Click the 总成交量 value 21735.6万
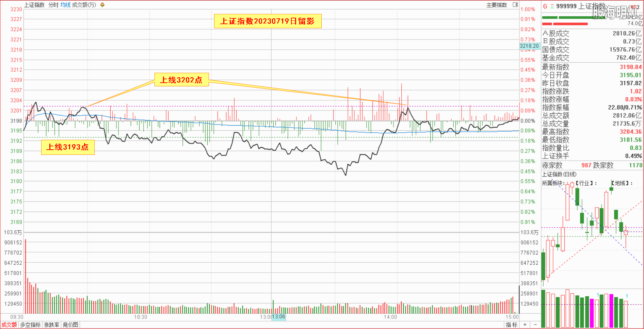This screenshot has height=329, width=644. 627,124
